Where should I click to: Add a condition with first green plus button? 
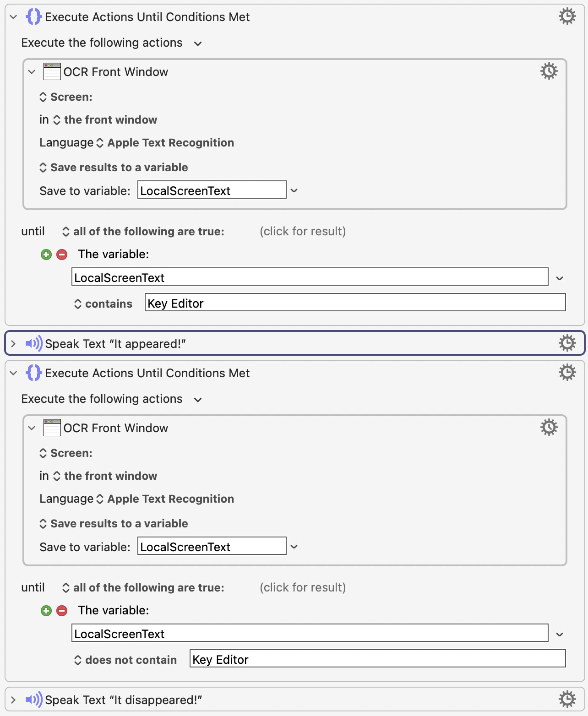coord(46,255)
